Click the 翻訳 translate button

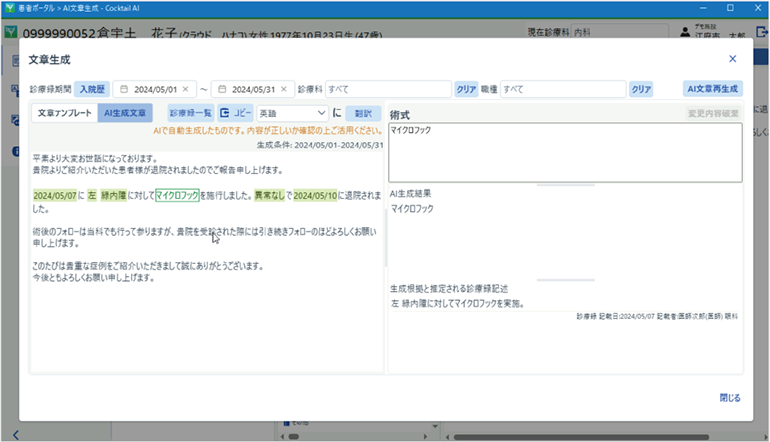(x=363, y=114)
